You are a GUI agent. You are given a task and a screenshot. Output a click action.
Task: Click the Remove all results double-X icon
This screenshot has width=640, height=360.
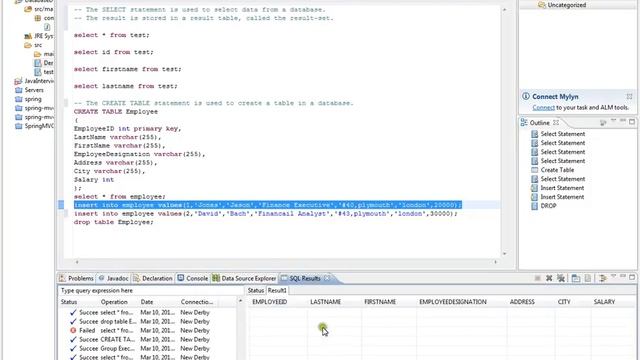click(x=561, y=278)
